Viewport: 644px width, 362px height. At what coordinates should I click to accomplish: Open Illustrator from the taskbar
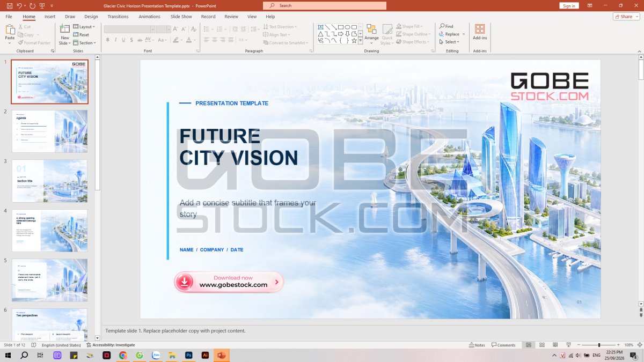coord(204,355)
